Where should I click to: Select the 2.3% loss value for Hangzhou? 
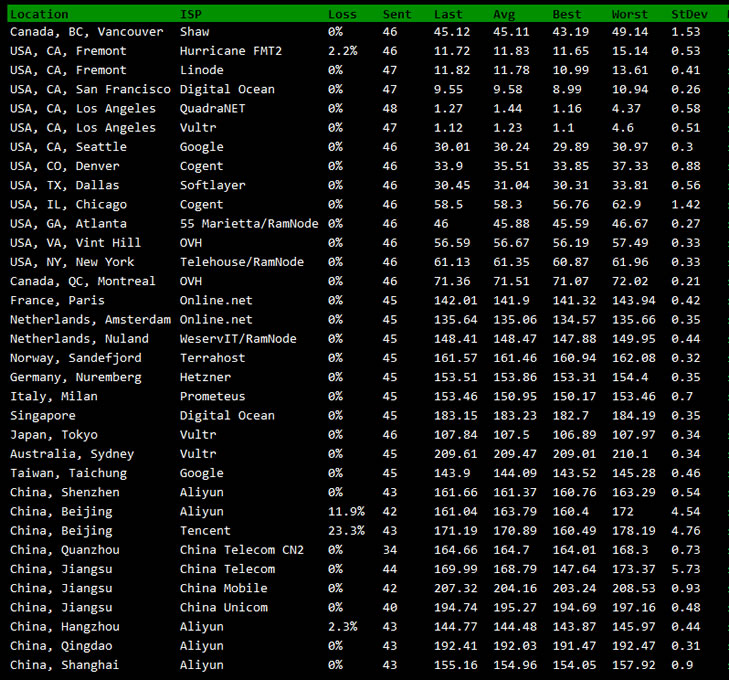tap(342, 627)
